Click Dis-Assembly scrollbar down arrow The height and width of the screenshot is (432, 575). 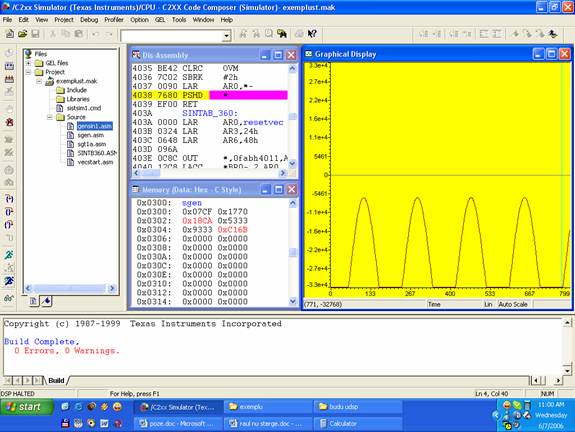tap(292, 163)
